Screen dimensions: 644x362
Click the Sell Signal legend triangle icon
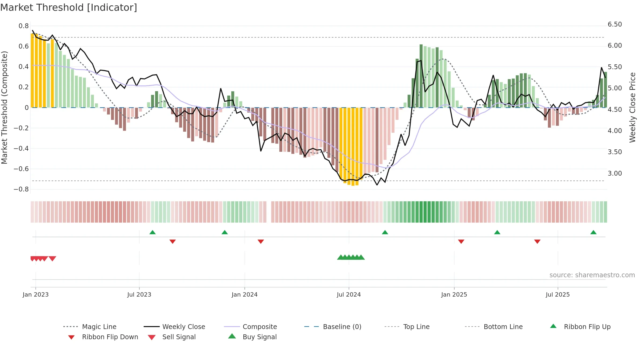(x=152, y=337)
